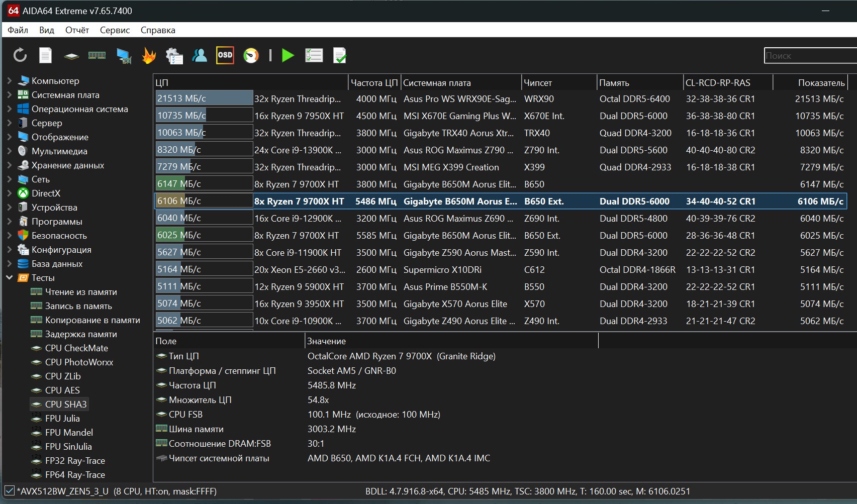Image resolution: width=857 pixels, height=504 pixels.
Task: Sort by the Память column header
Action: tap(640, 82)
